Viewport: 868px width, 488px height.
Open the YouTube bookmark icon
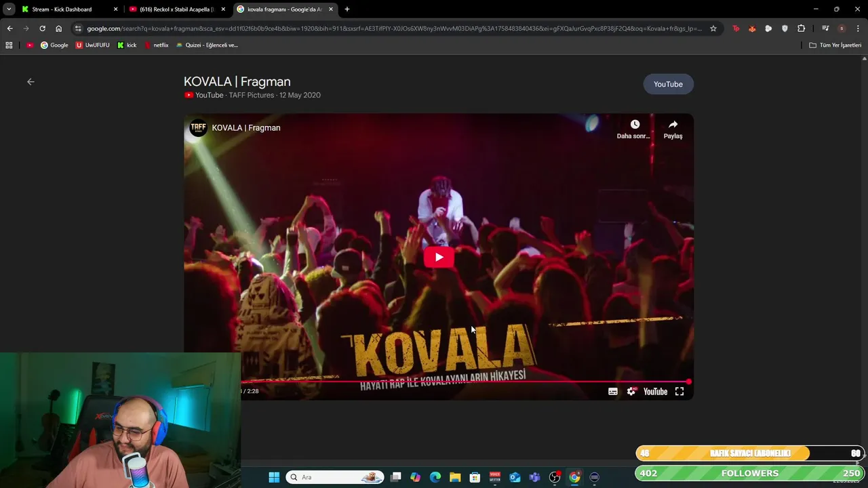[x=30, y=45]
